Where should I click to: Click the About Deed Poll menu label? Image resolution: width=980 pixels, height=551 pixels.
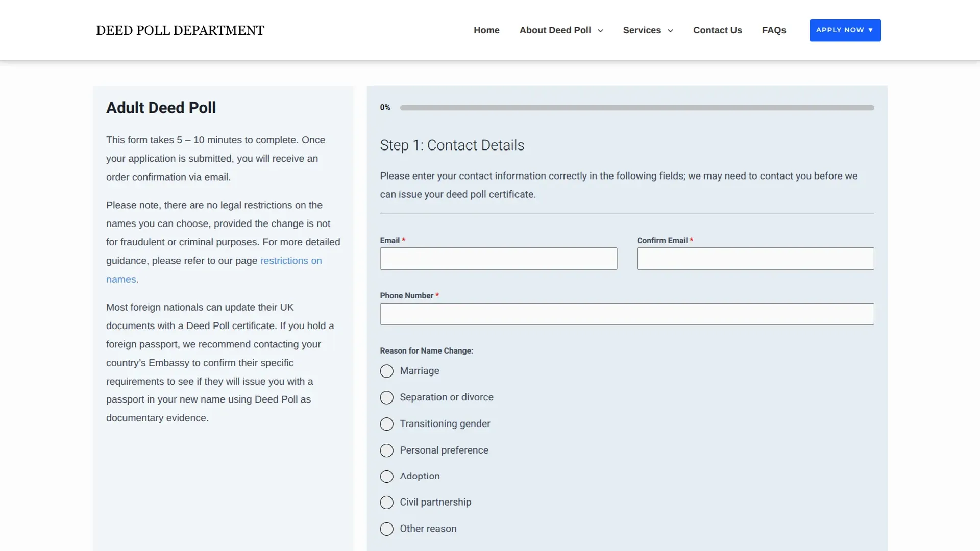tap(555, 30)
